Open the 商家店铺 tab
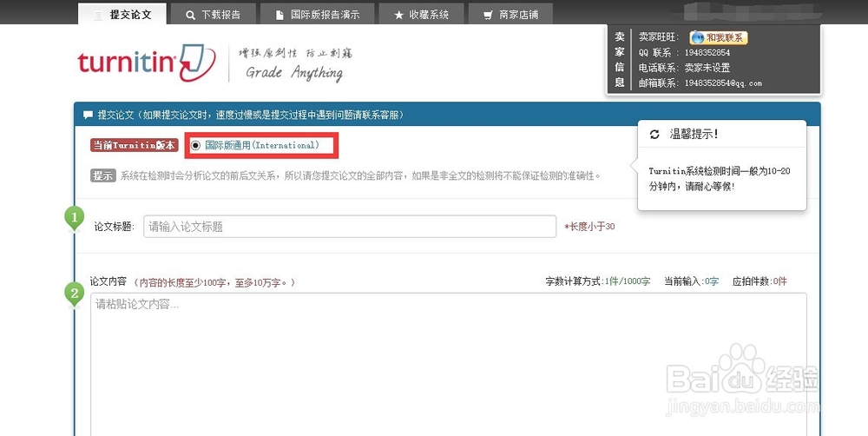 (510, 14)
